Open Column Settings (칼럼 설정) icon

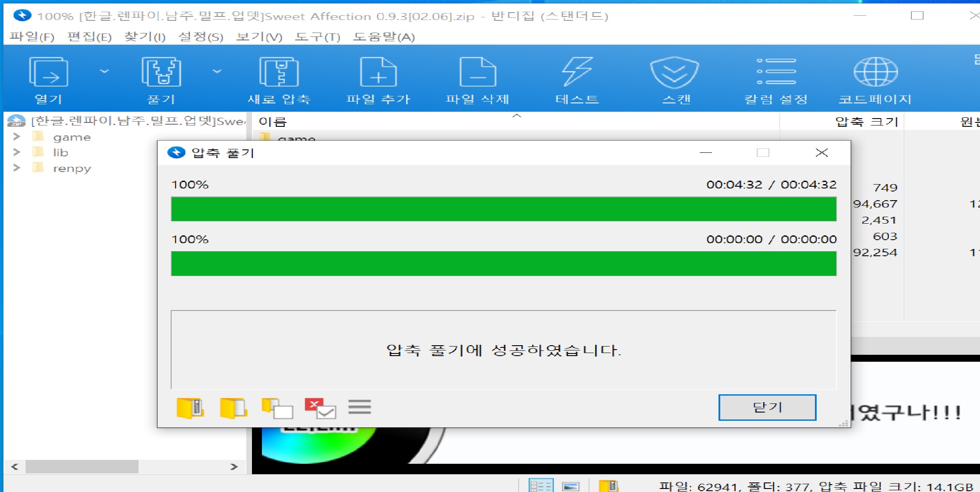pyautogui.click(x=776, y=72)
